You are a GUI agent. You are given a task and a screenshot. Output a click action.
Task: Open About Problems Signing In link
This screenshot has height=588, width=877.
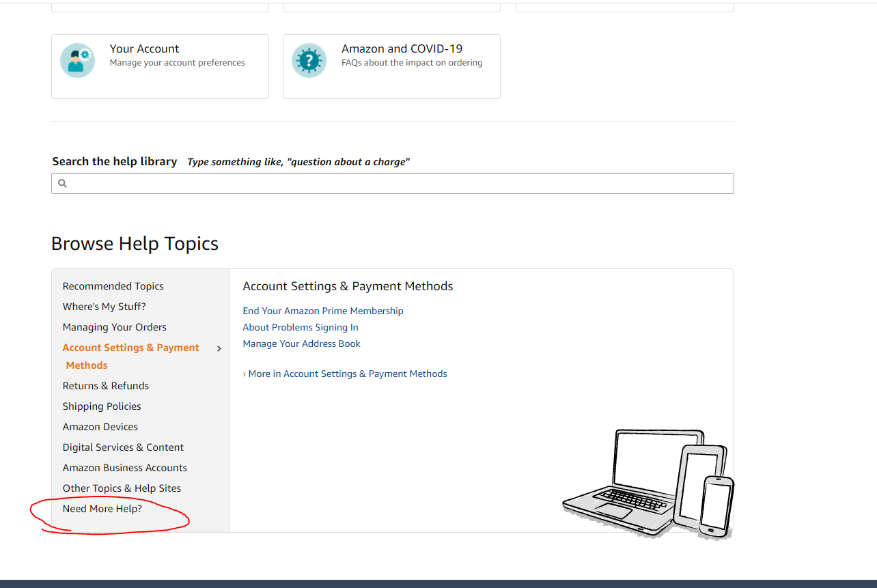(301, 327)
